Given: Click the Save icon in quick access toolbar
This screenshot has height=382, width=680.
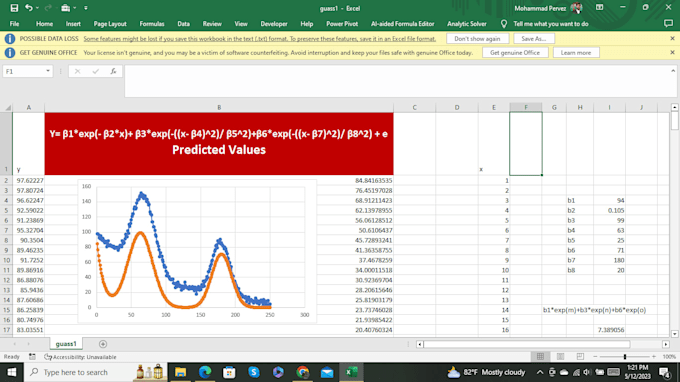Looking at the screenshot, I should pyautogui.click(x=14, y=8).
